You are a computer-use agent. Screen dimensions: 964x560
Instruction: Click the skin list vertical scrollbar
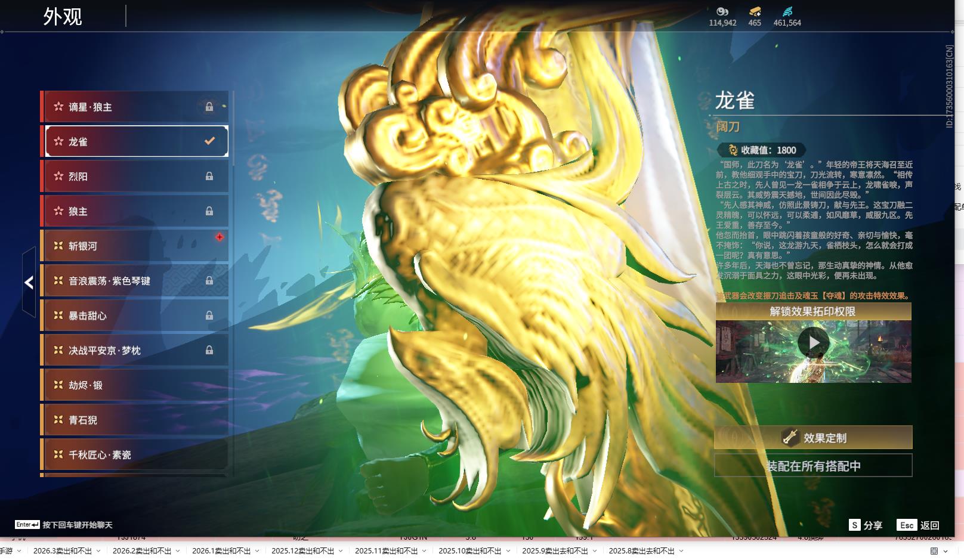(x=233, y=128)
